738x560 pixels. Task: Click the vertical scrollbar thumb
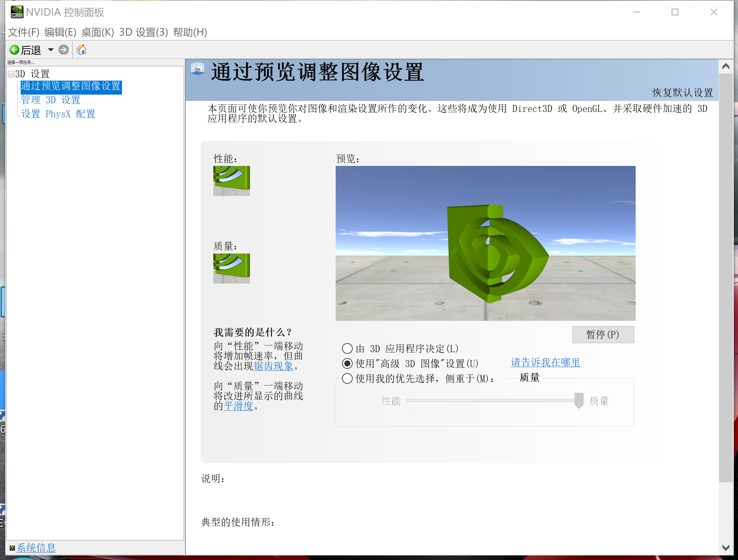(x=726, y=278)
